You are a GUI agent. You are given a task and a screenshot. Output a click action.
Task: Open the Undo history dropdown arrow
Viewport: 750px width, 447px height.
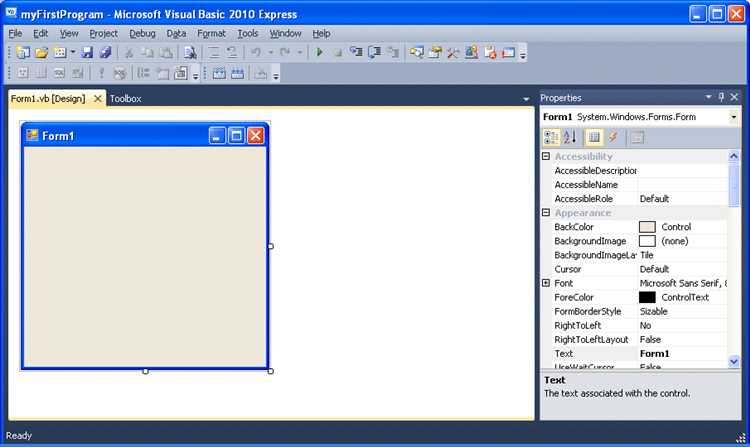click(270, 53)
